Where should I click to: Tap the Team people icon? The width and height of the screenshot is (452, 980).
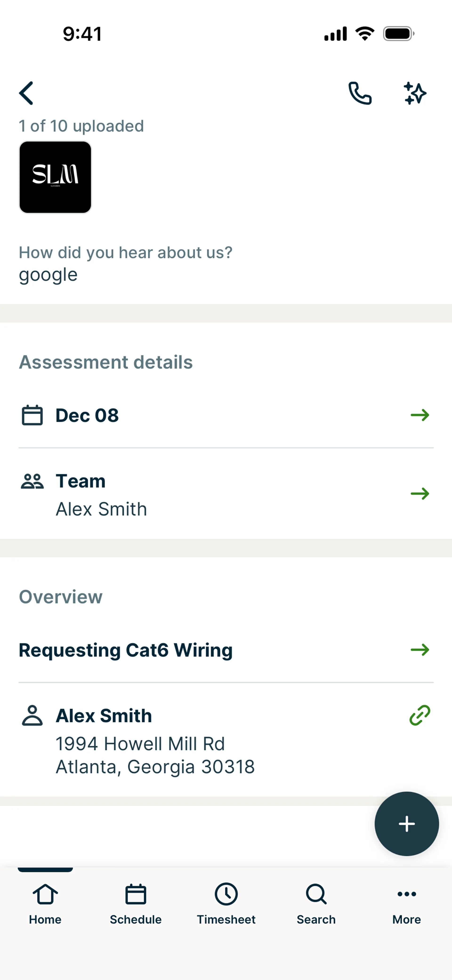[32, 481]
